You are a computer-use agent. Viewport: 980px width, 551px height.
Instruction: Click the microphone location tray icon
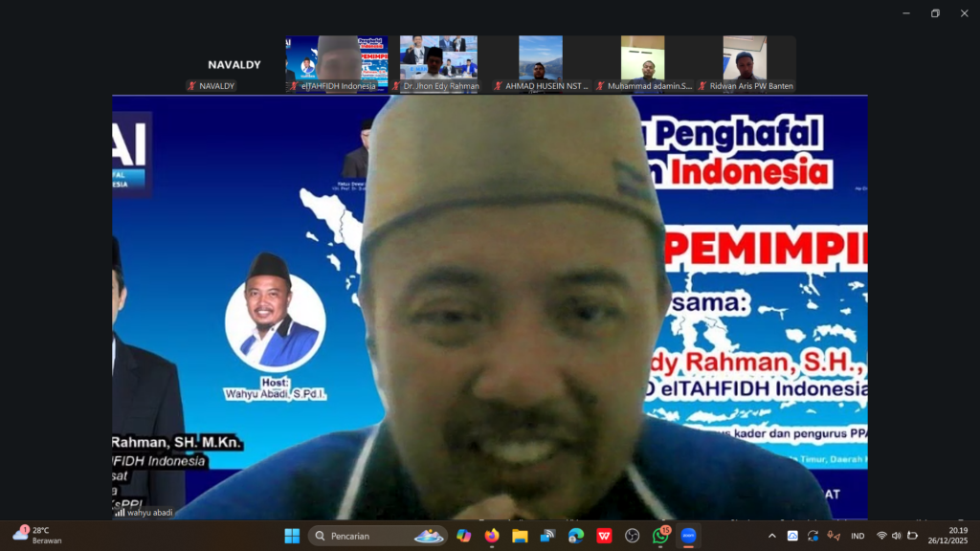(834, 536)
